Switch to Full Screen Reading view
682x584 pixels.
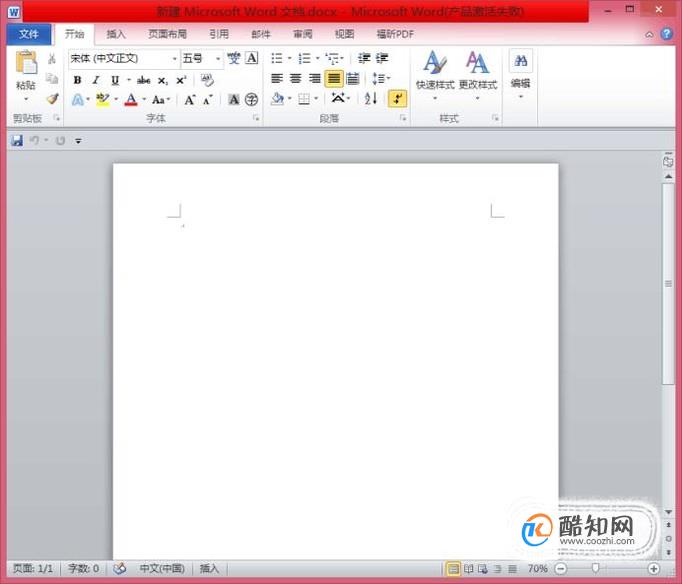point(468,568)
